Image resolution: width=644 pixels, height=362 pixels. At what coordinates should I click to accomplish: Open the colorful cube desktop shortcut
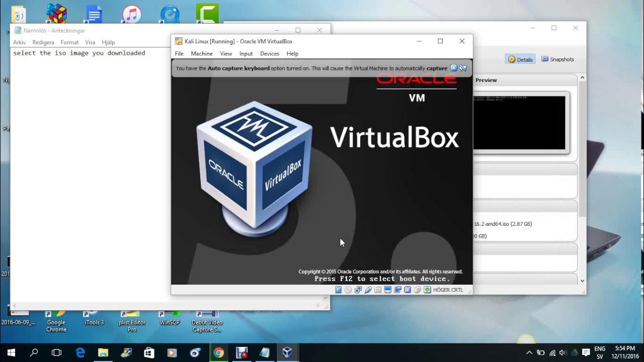point(56,13)
